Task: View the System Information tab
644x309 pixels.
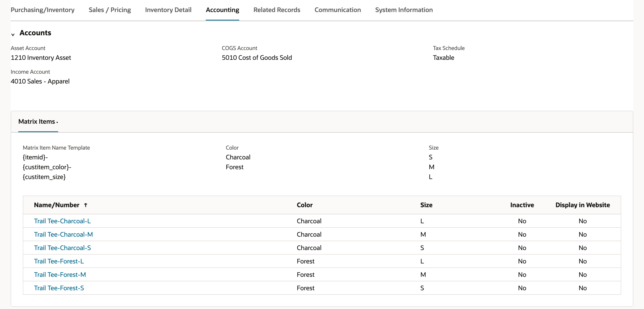Action: (404, 10)
